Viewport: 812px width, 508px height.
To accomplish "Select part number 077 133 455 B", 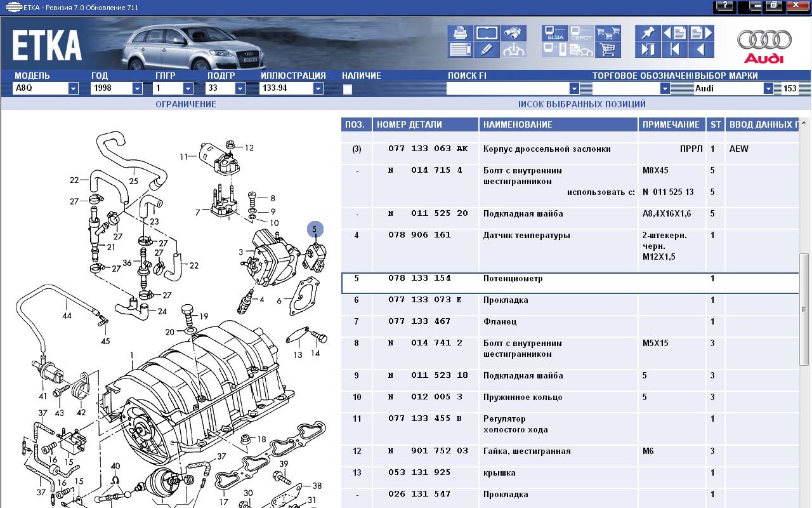I will [428, 419].
